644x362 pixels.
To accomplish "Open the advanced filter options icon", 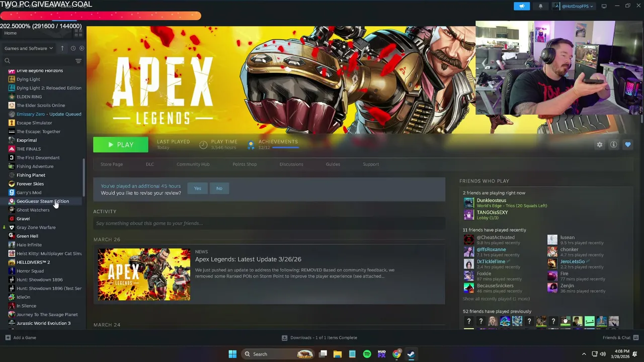I will [x=78, y=61].
